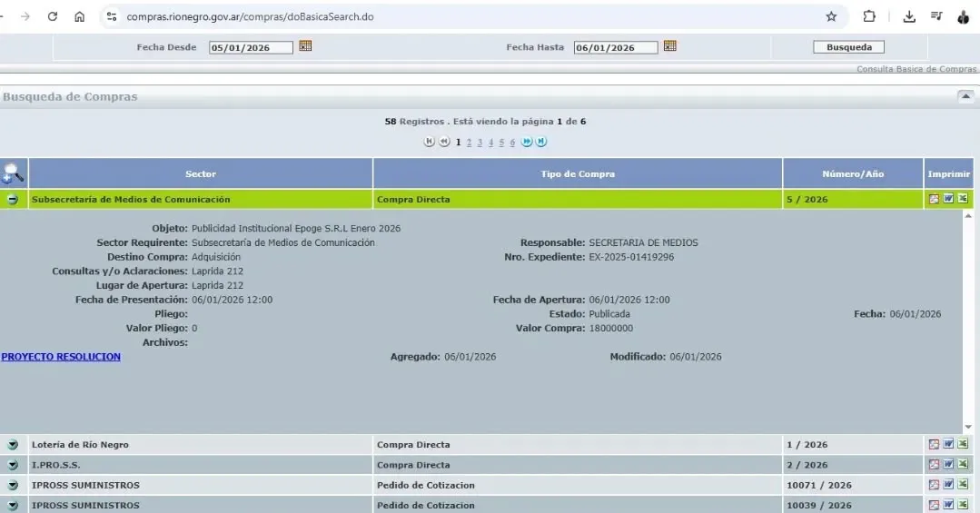
Task: Go to the next results page
Action: (527, 142)
